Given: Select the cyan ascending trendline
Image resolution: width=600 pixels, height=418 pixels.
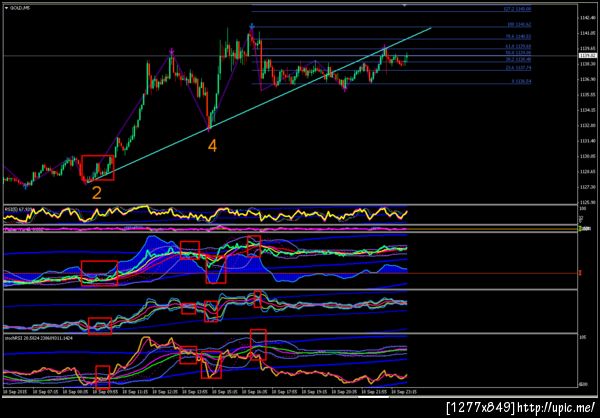Looking at the screenshot, I should [259, 104].
